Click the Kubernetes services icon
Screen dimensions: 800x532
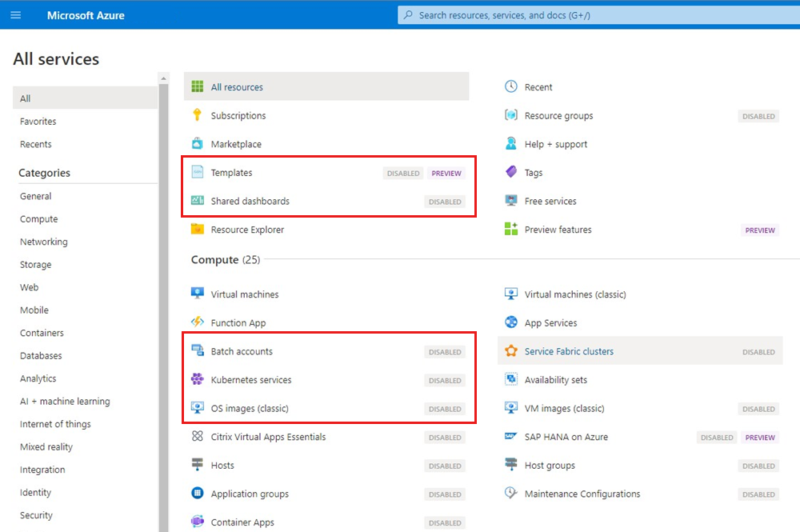tap(197, 380)
